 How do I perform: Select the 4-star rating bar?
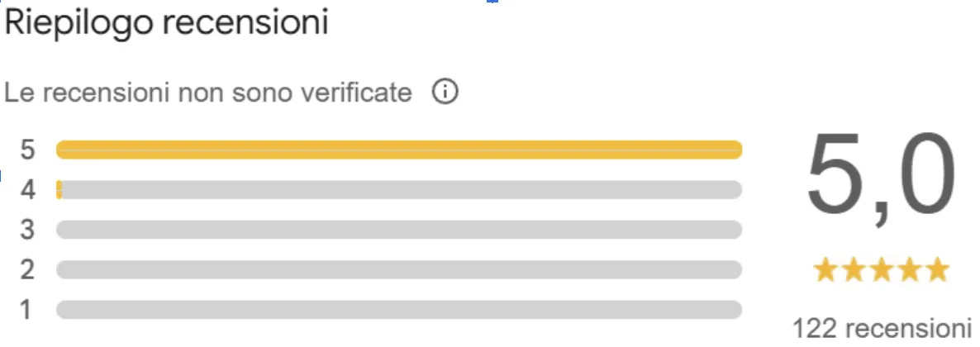pos(399,190)
